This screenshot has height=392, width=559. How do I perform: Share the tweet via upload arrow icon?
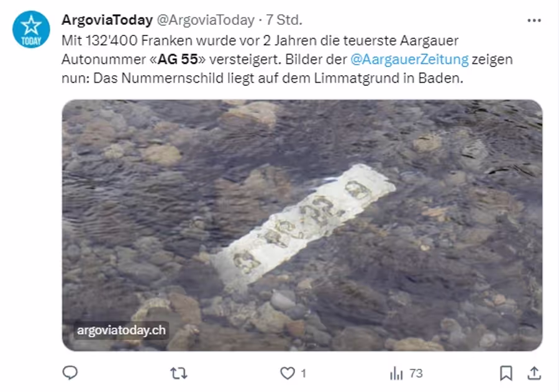point(534,373)
